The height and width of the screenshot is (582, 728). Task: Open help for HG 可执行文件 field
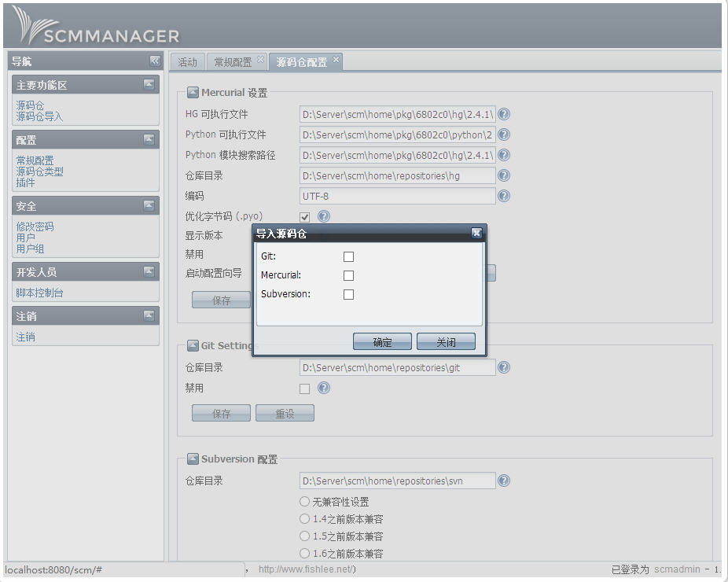[504, 114]
